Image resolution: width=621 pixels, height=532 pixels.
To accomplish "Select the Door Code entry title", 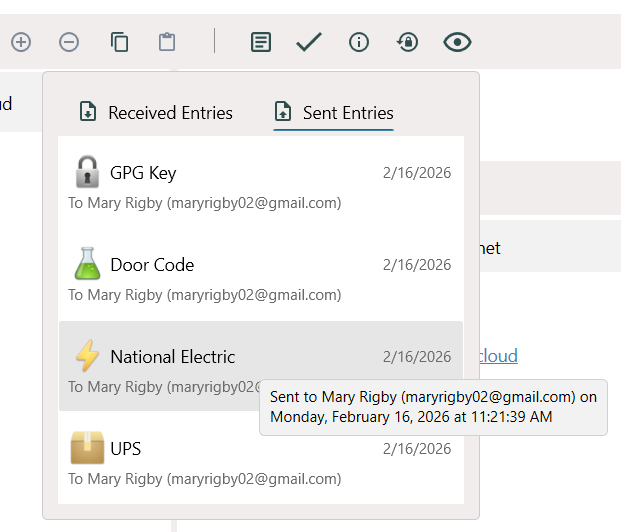I will [152, 265].
